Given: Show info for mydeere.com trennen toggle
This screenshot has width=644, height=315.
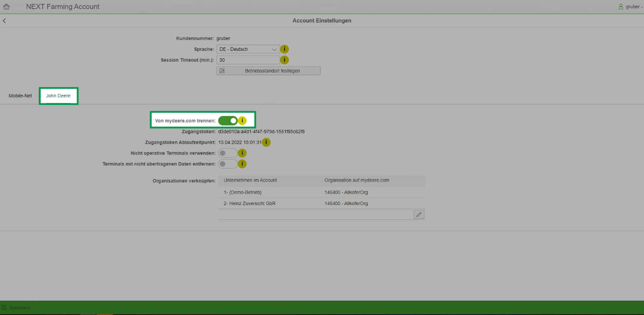Looking at the screenshot, I should 242,120.
